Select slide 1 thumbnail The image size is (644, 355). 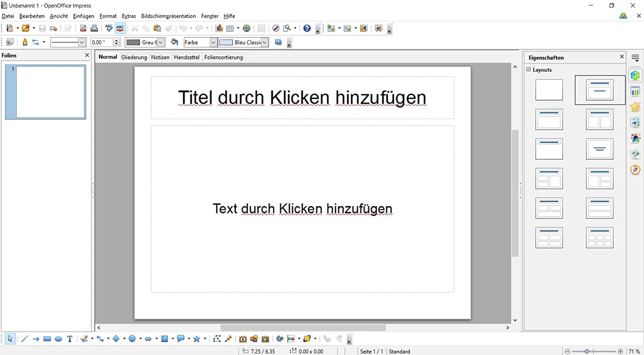click(46, 92)
